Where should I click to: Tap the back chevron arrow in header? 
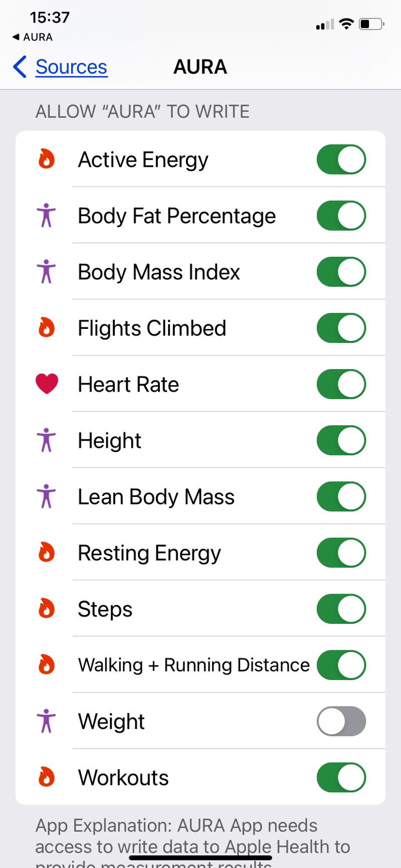(x=20, y=67)
